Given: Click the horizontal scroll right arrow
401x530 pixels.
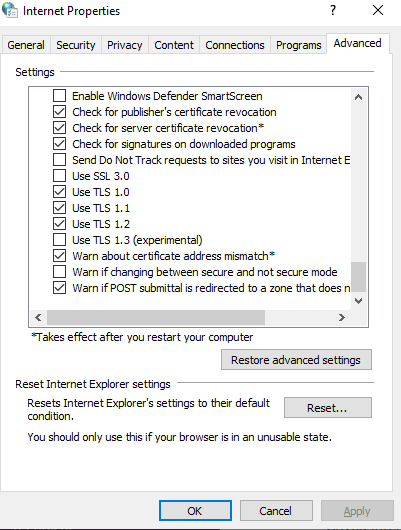Looking at the screenshot, I should [342, 317].
